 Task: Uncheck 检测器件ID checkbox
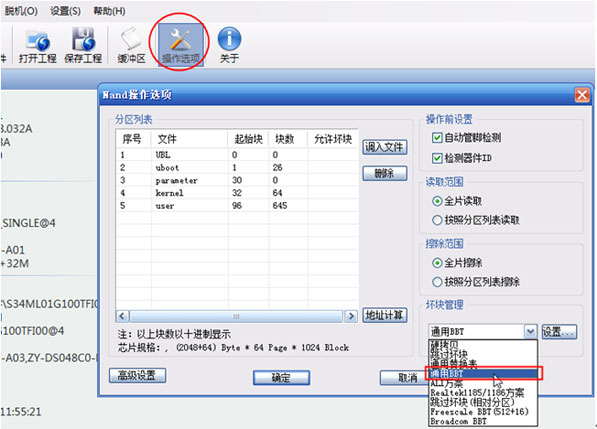[437, 158]
